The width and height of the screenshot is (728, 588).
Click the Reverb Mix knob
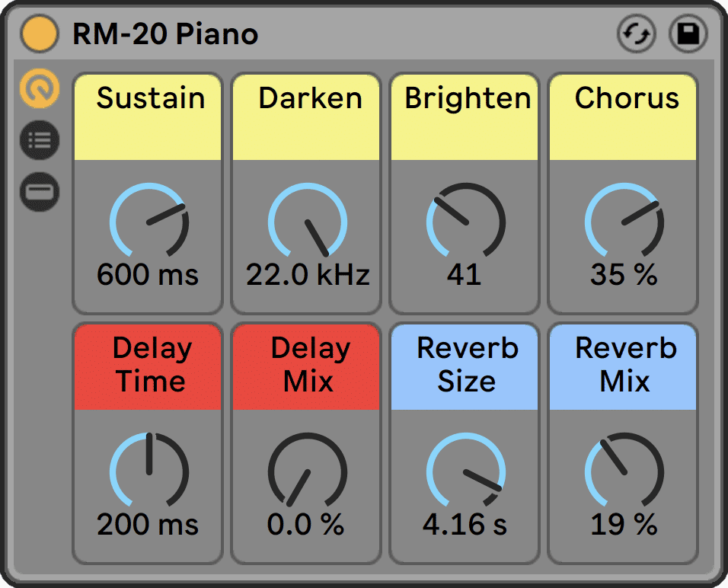click(624, 472)
